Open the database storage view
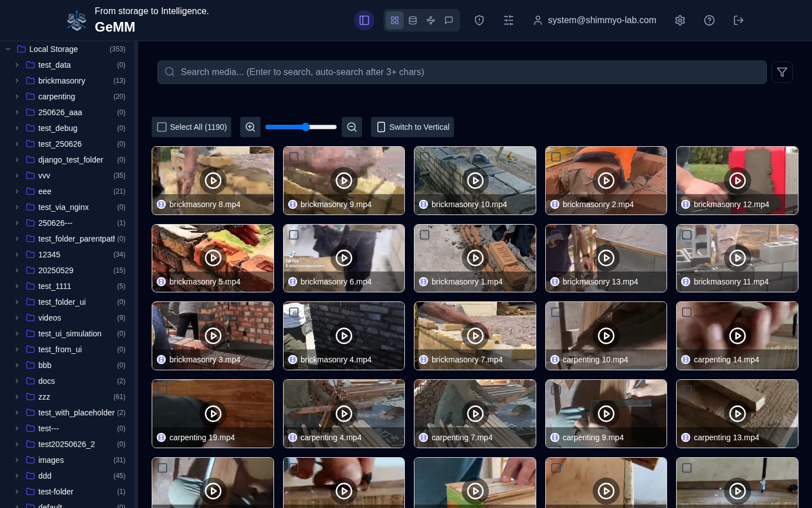The height and width of the screenshot is (508, 812). click(413, 20)
